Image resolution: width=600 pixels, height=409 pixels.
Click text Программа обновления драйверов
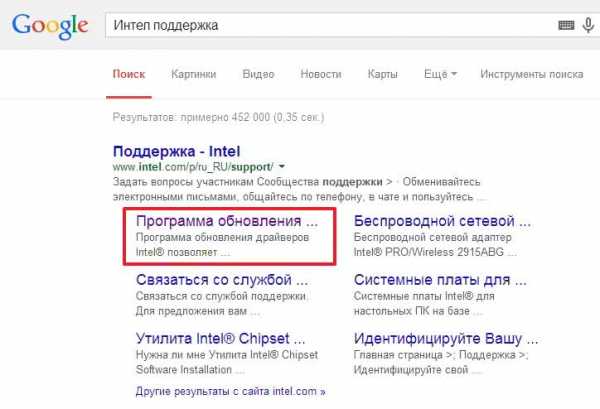(222, 237)
